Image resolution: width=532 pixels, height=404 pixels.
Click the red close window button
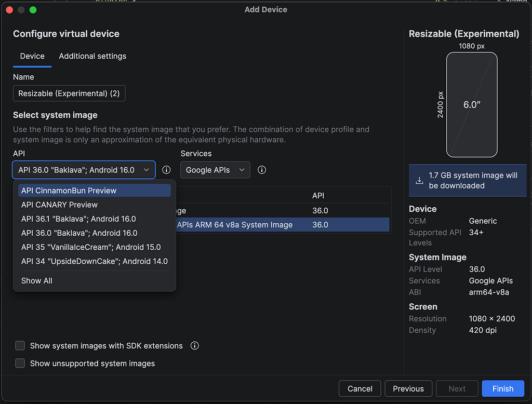coord(9,10)
